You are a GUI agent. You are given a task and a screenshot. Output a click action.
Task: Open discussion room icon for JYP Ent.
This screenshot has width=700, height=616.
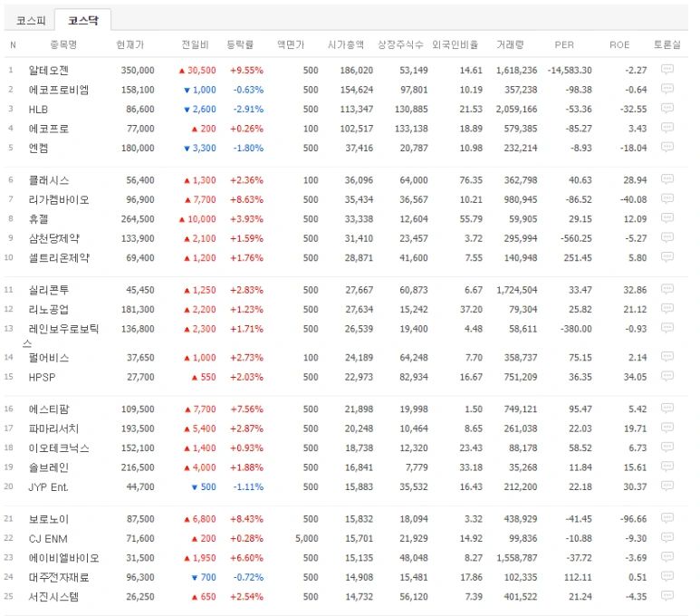[667, 486]
